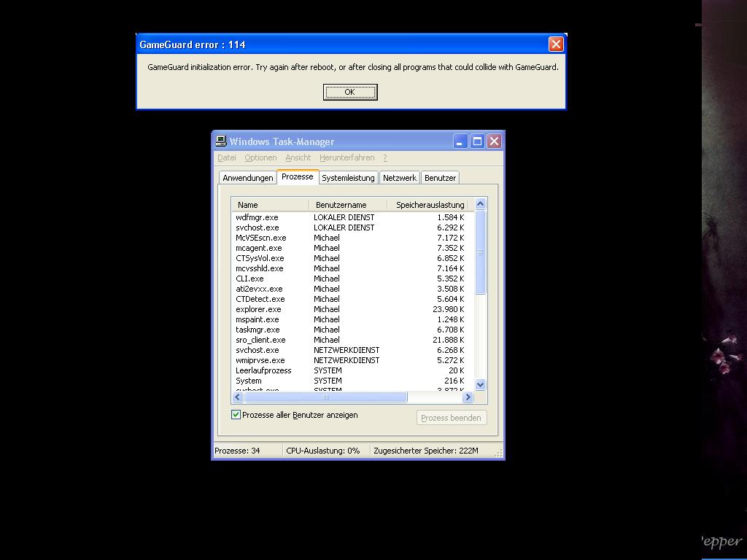Switch to the Systemleistung tab

(x=348, y=178)
